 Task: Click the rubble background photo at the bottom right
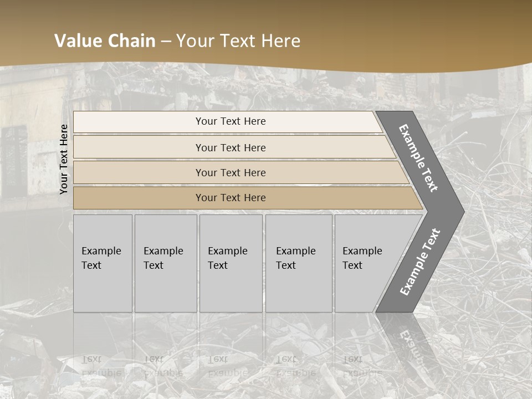pos(488,355)
